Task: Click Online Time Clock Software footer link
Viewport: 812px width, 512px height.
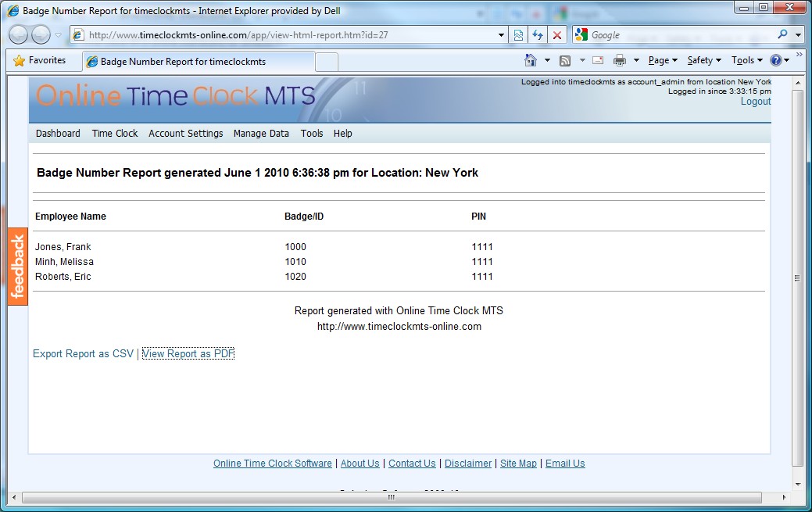Action: (273, 464)
